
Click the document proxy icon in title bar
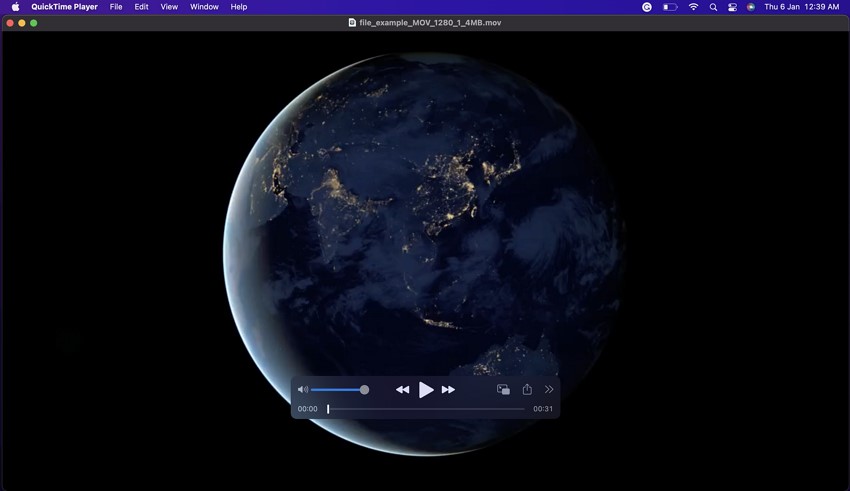[x=352, y=23]
